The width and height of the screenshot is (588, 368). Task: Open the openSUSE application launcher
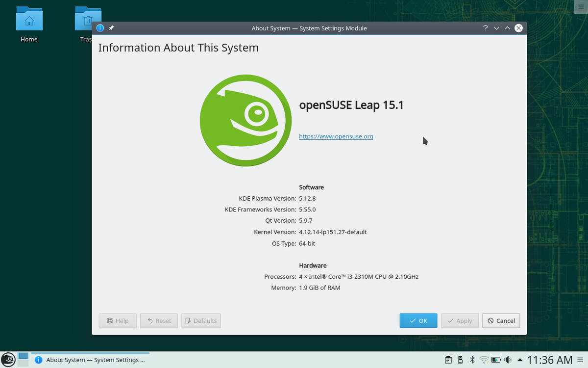[8, 360]
